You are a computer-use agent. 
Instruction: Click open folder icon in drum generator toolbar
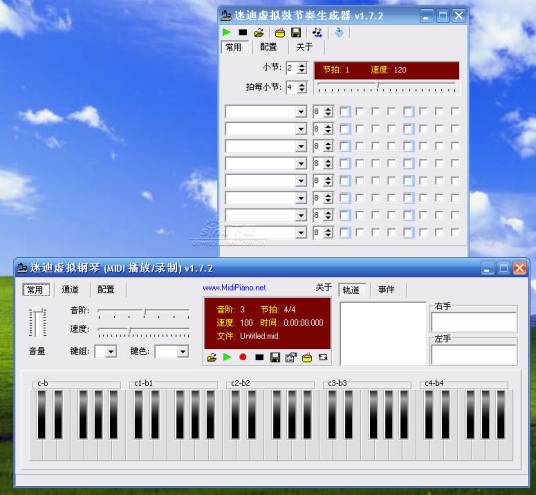(x=259, y=33)
